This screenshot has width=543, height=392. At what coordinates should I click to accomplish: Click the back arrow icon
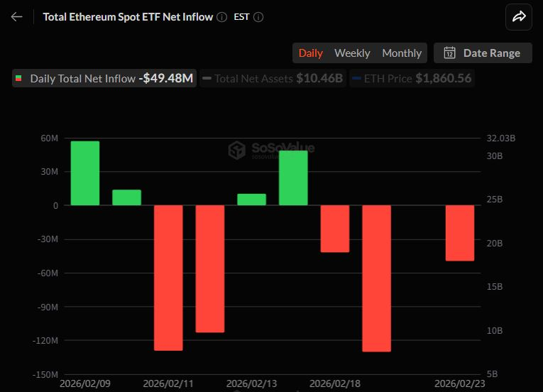tap(17, 17)
